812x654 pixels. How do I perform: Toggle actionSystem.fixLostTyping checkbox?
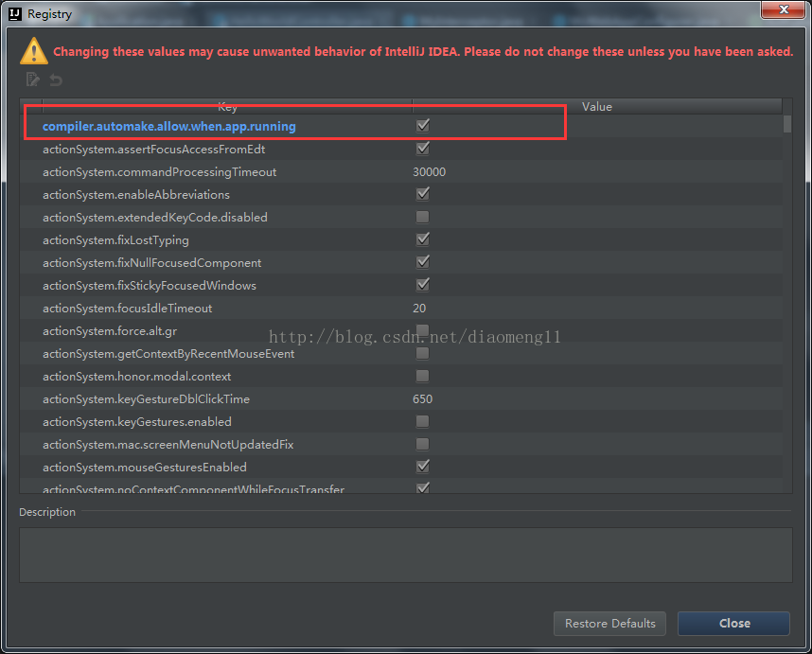click(423, 239)
